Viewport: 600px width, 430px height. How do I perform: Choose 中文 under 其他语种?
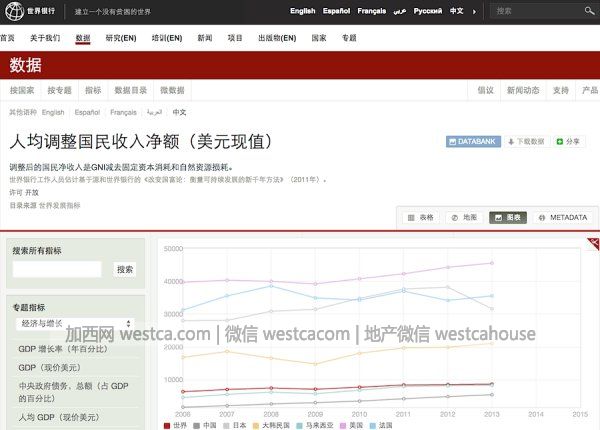tap(179, 112)
